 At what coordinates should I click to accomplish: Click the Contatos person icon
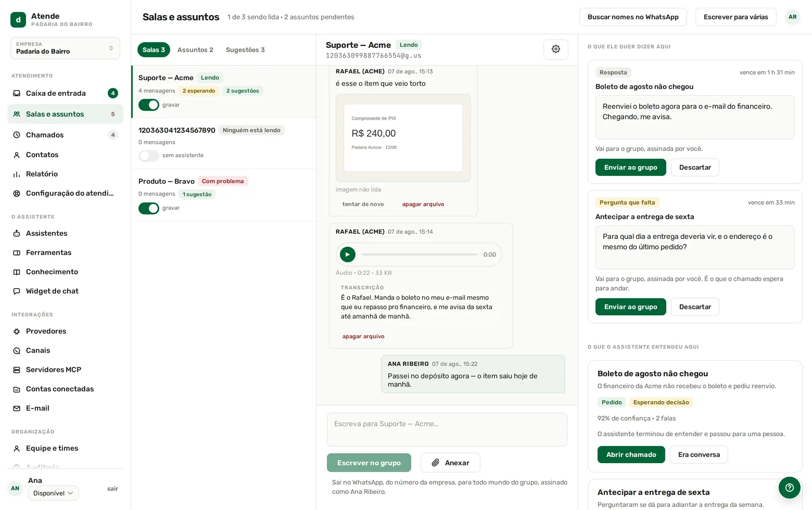click(x=17, y=155)
